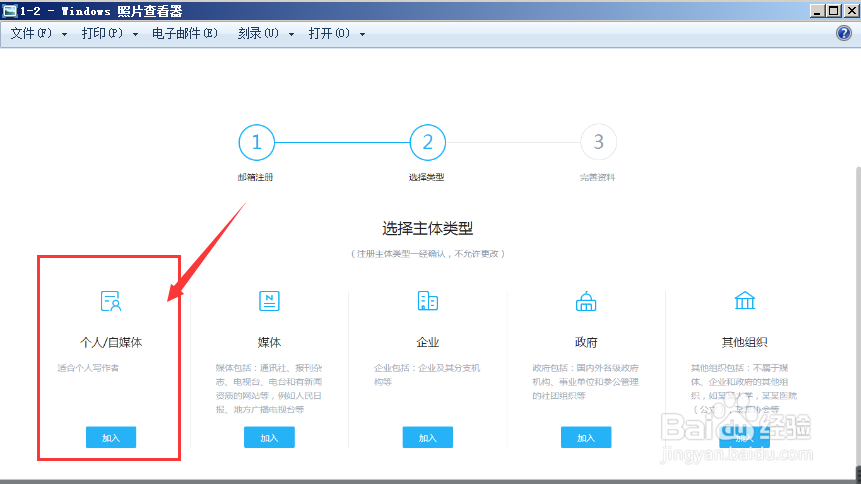
Task: Click the 选择主体类型 title
Action: tap(428, 228)
